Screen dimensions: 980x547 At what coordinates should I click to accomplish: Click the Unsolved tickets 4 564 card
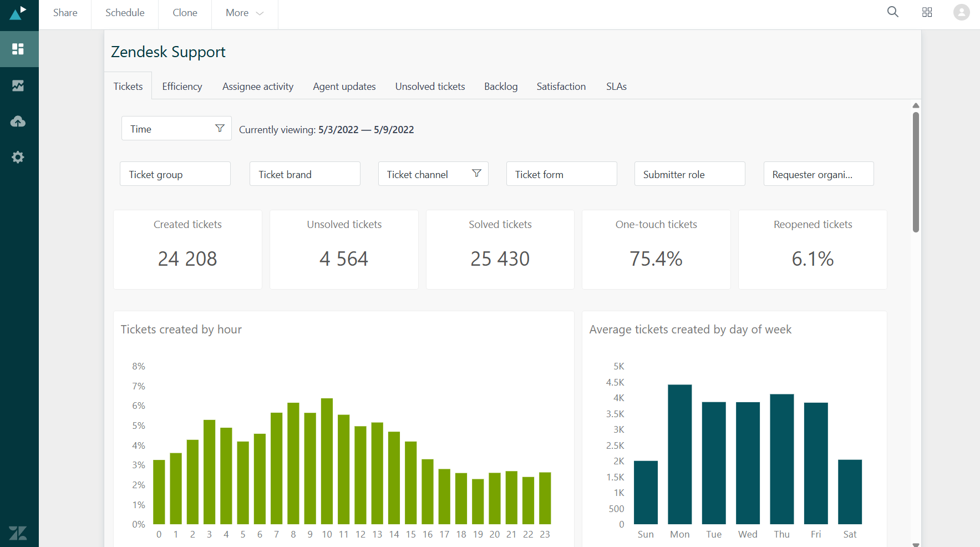pos(344,249)
